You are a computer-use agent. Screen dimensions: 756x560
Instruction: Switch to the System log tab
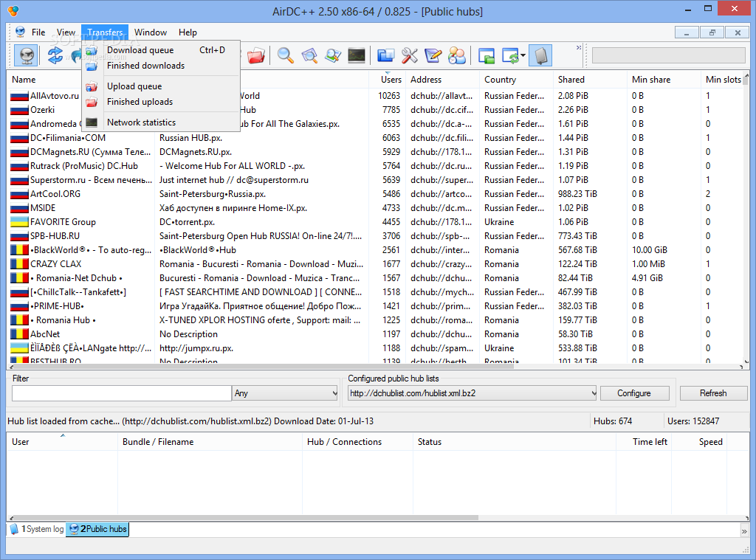(x=37, y=529)
